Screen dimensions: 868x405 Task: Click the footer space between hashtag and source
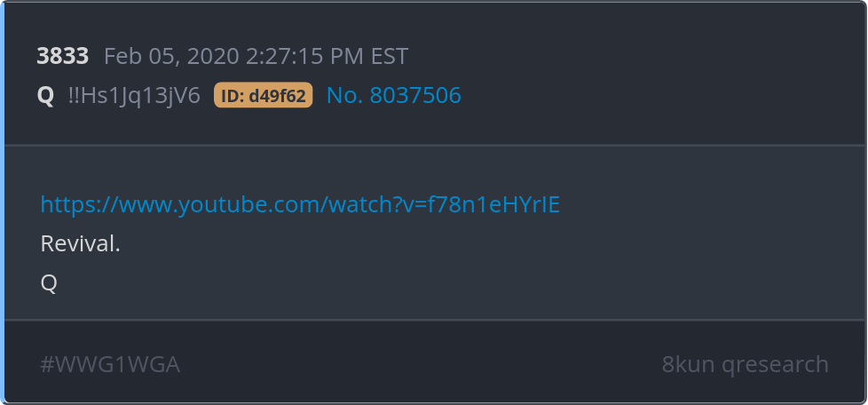tap(421, 364)
